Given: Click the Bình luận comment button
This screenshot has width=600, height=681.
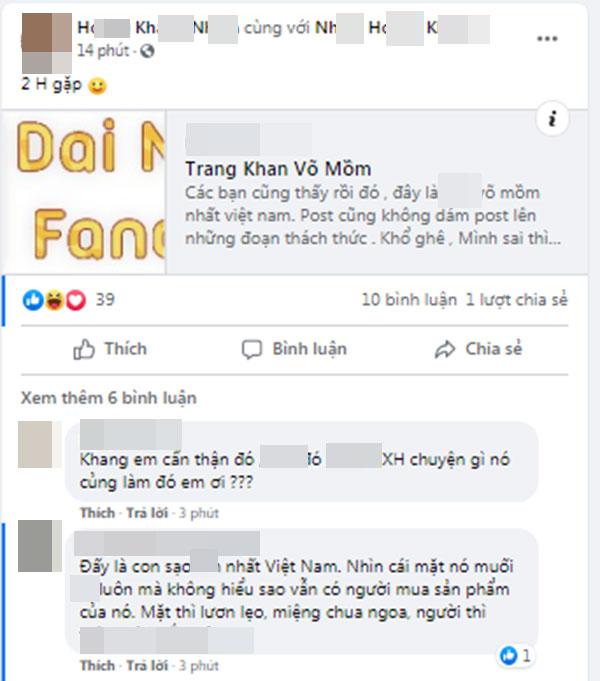Looking at the screenshot, I should pyautogui.click(x=294, y=349).
